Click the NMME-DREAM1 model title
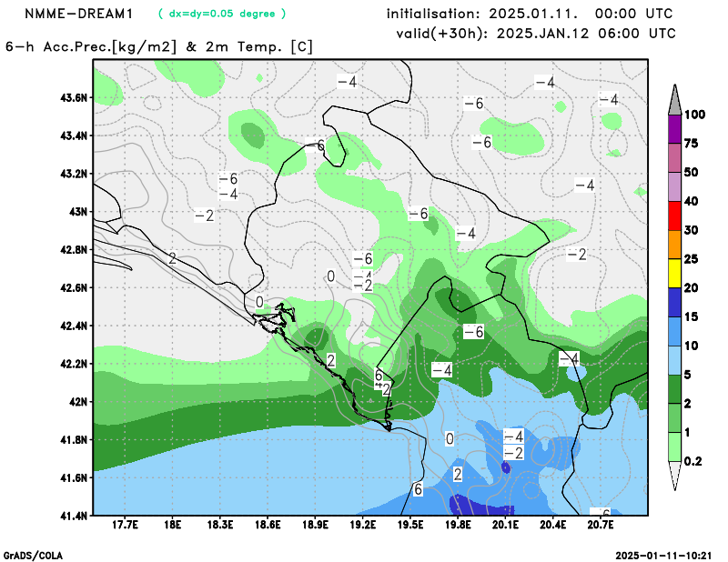The width and height of the screenshot is (728, 562). click(78, 14)
